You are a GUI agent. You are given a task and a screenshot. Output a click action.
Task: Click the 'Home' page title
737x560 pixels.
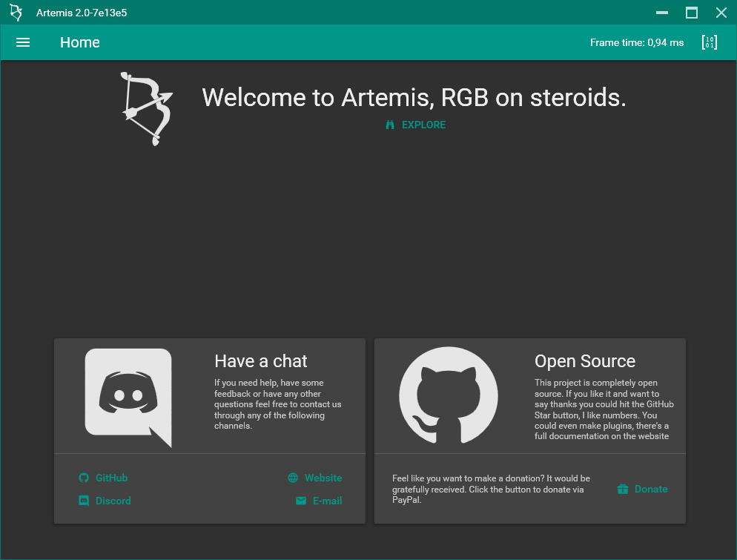click(x=80, y=42)
